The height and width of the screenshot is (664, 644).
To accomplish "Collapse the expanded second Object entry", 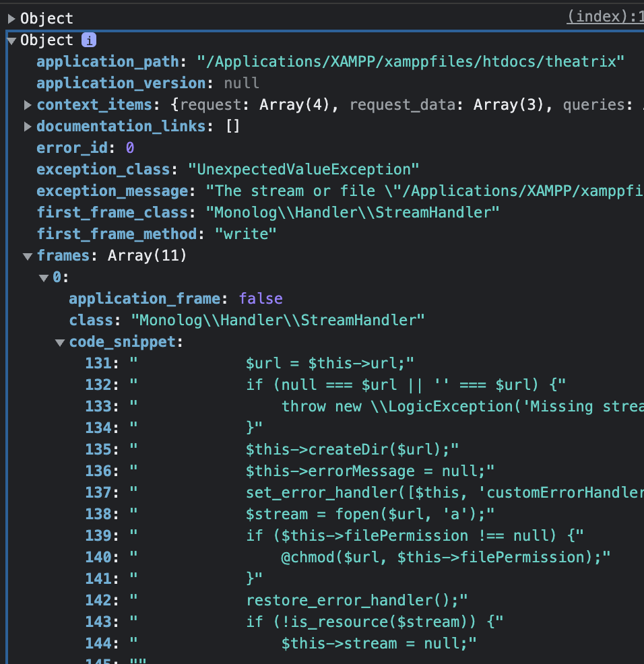I will 11,40.
